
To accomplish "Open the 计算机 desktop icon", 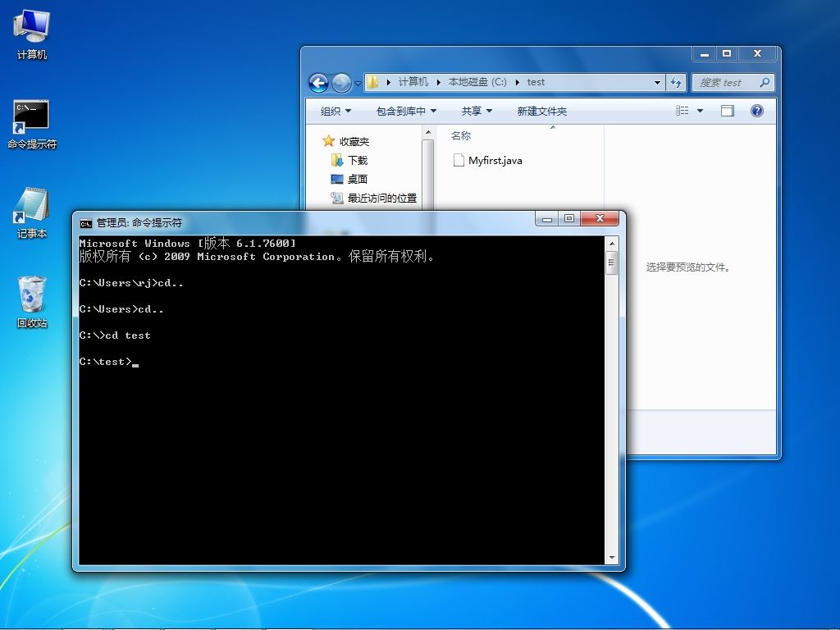I will [32, 34].
